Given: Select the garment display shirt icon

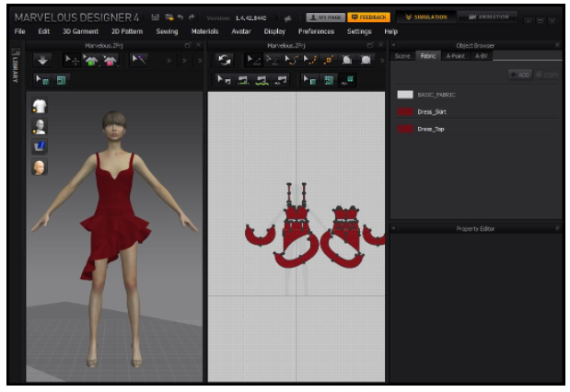Looking at the screenshot, I should click(40, 108).
